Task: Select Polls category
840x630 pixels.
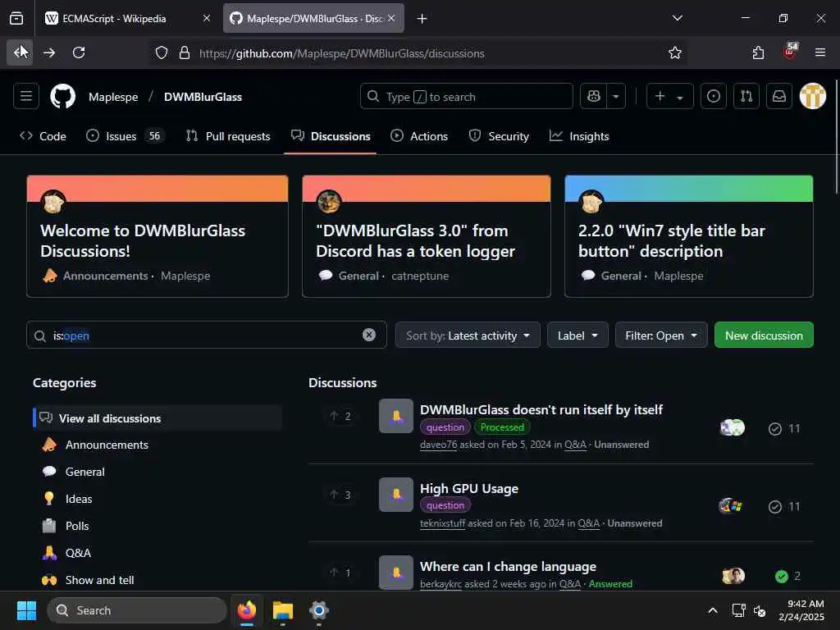Action: point(76,526)
